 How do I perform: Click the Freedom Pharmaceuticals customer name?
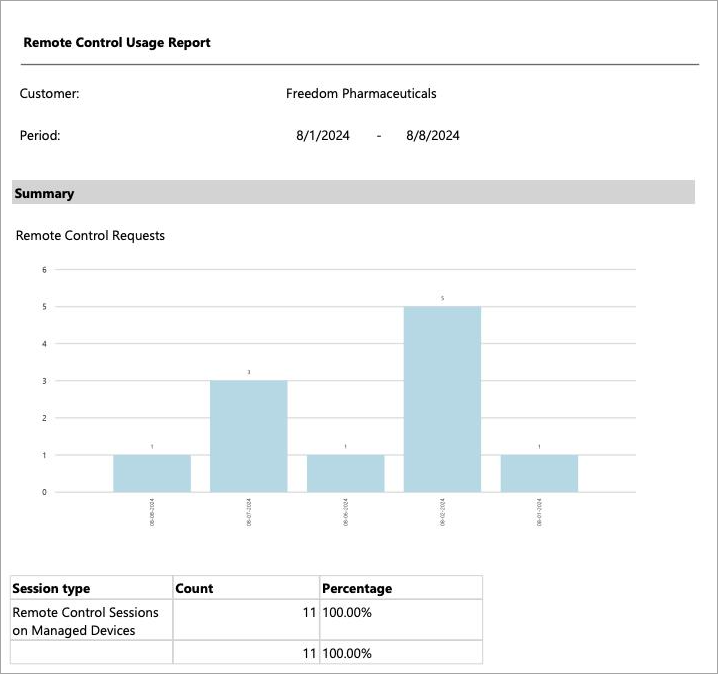(x=361, y=94)
